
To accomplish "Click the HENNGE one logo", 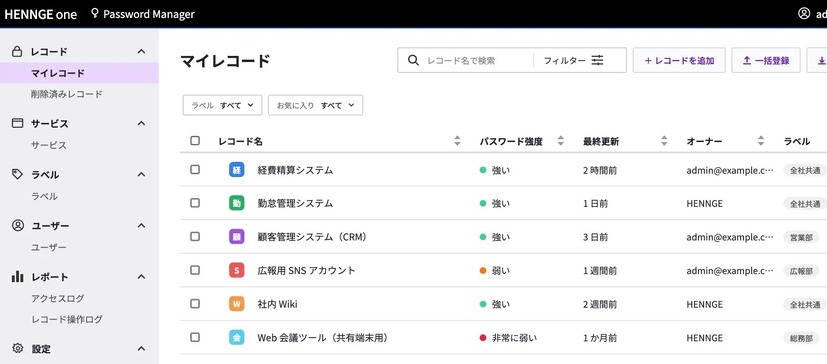I will pyautogui.click(x=41, y=14).
